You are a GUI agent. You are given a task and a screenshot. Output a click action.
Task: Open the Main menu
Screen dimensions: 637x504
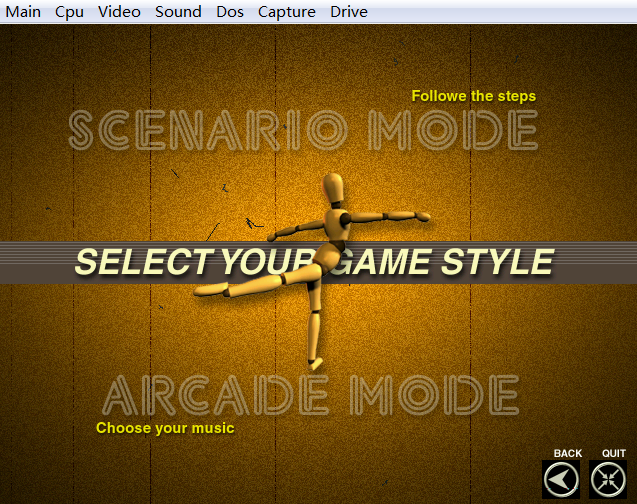(x=23, y=12)
